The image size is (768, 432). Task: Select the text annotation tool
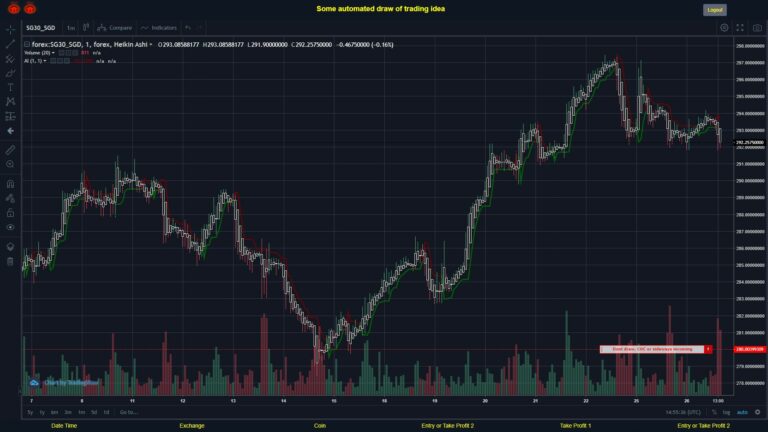point(10,88)
